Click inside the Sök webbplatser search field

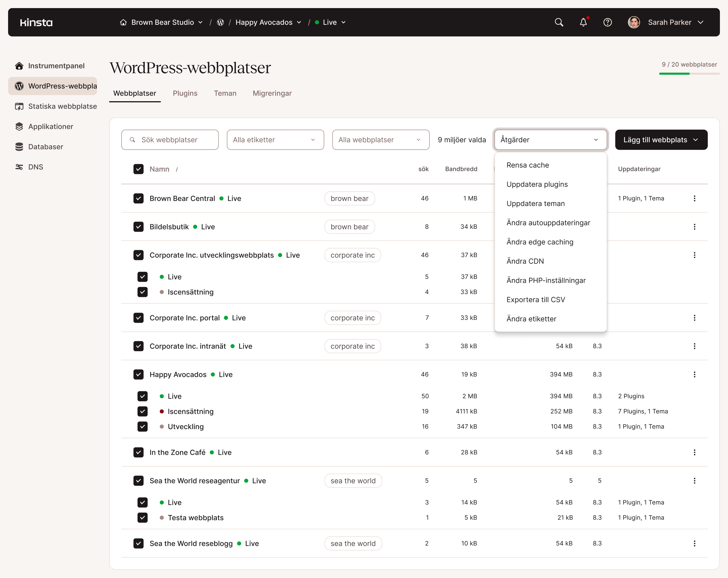click(170, 140)
